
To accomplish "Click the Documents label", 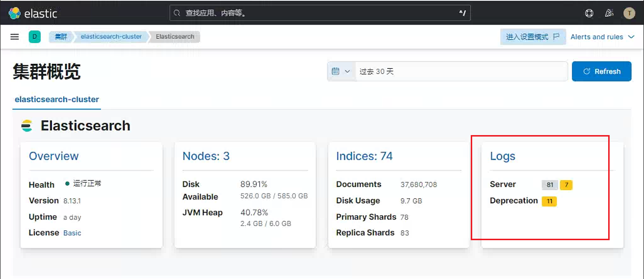I will pos(359,185).
